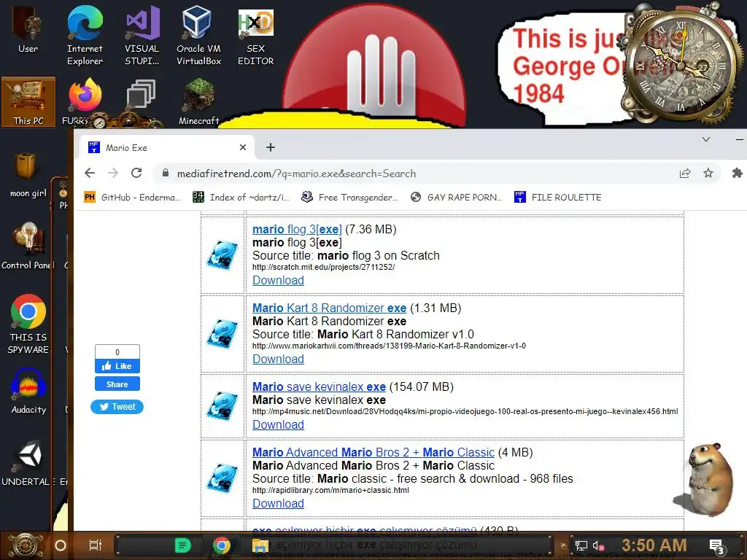The height and width of the screenshot is (560, 747).
Task: Click the Facebook Share button
Action: pos(117,384)
